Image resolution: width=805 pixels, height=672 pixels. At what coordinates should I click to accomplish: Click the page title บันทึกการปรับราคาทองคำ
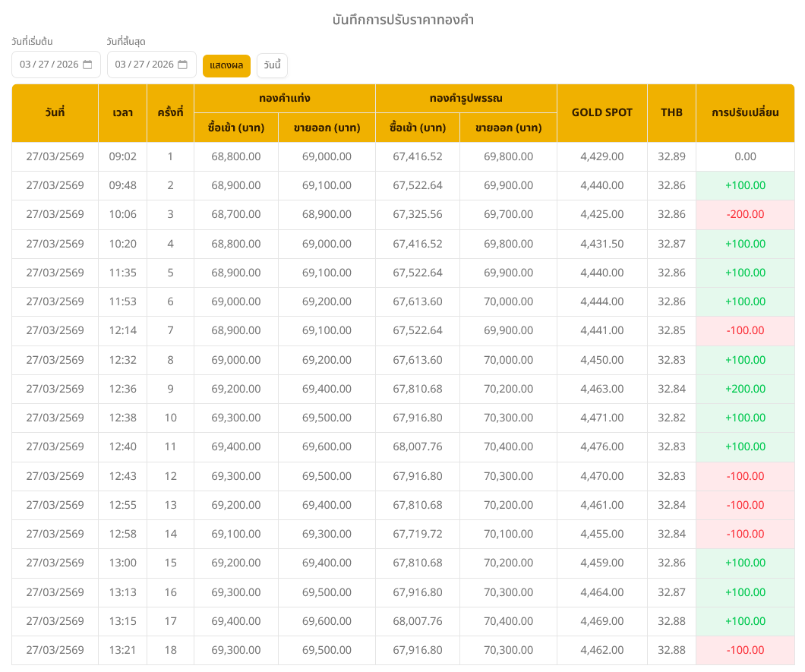pyautogui.click(x=402, y=20)
